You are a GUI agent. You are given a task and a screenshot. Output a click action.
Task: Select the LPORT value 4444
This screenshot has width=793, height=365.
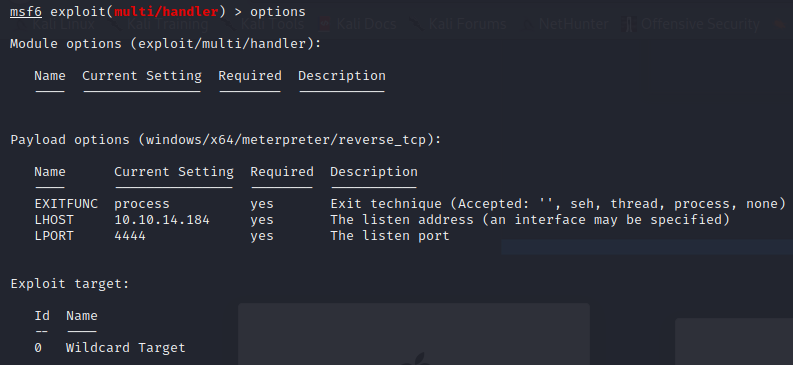point(130,236)
